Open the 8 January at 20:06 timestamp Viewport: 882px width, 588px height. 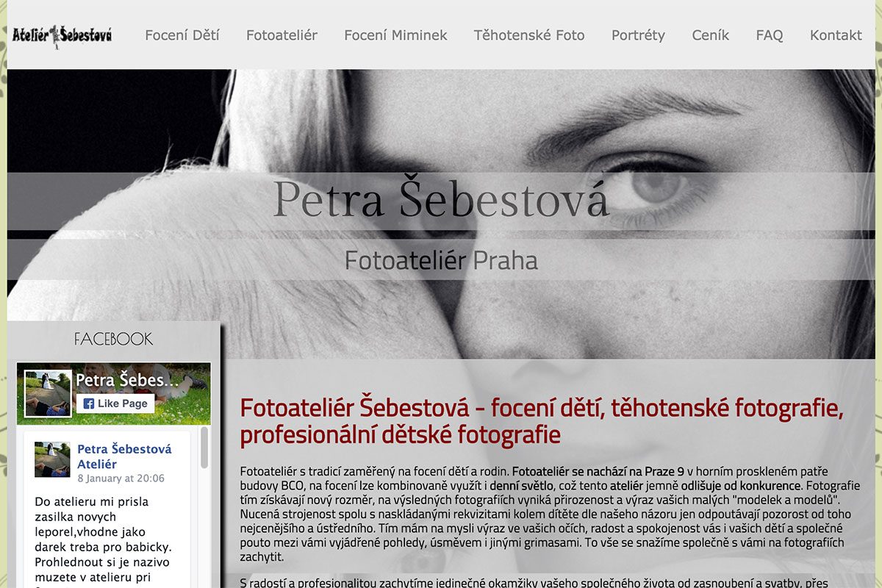point(121,478)
